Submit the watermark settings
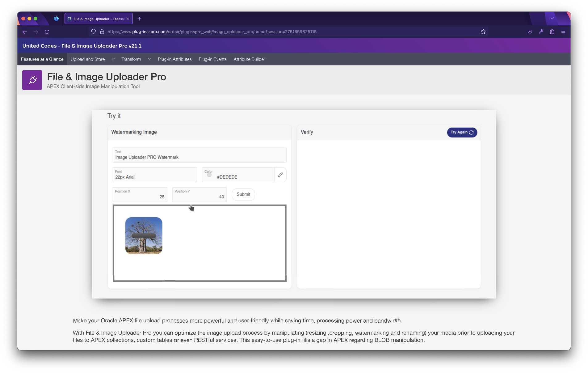The height and width of the screenshot is (373, 588). click(x=243, y=194)
